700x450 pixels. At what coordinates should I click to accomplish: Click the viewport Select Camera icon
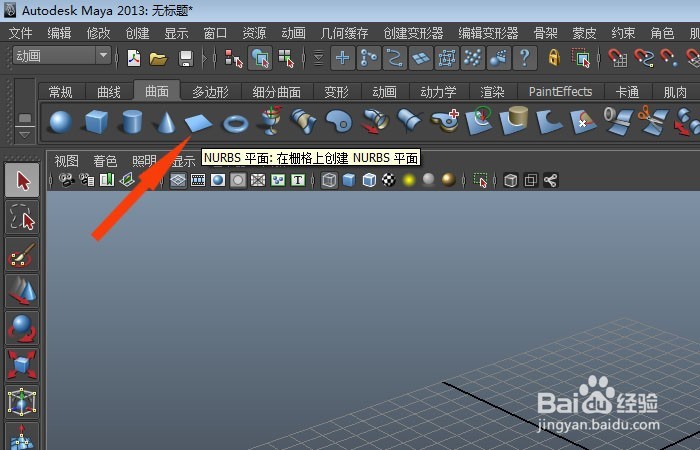pos(67,180)
